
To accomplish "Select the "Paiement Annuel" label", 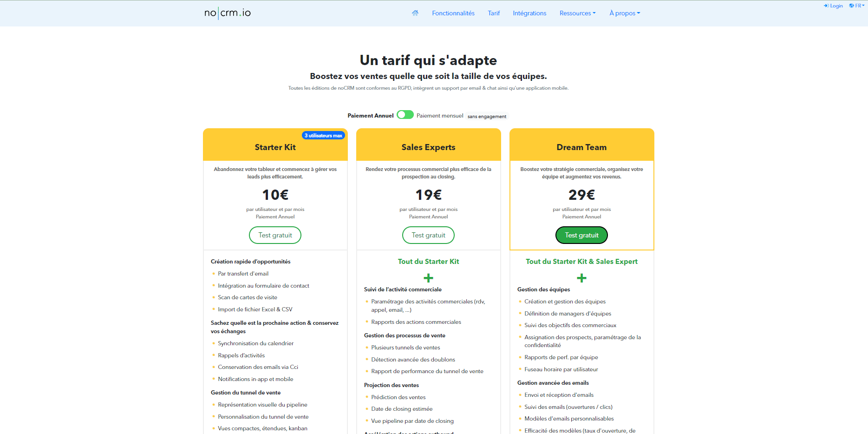I will (370, 116).
